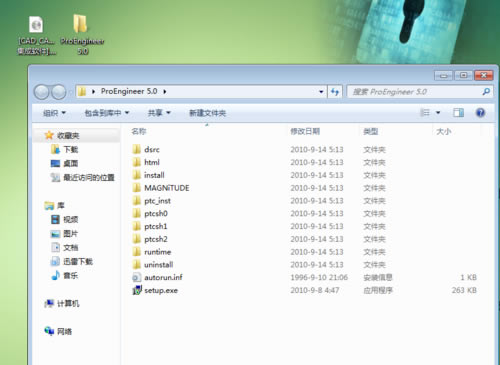This screenshot has height=365, width=500.
Task: Select the ProEngineer 5.0 desktop folder
Action: coord(82,34)
